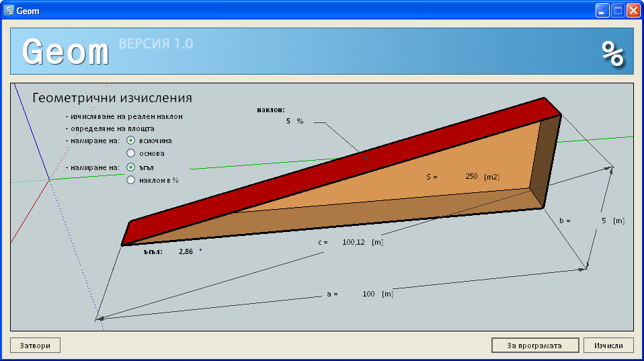Click the percent sign logo in banner
The height and width of the screenshot is (361, 644).
[x=612, y=53]
